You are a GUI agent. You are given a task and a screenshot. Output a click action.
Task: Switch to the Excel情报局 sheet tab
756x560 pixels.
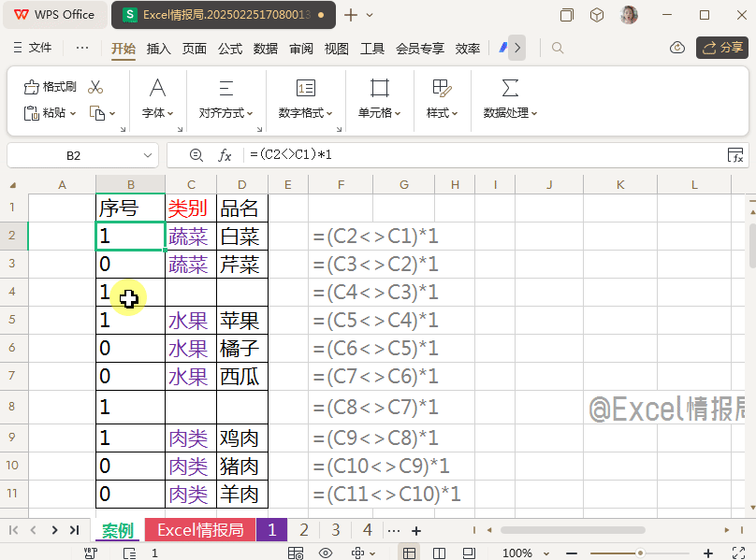pos(199,530)
